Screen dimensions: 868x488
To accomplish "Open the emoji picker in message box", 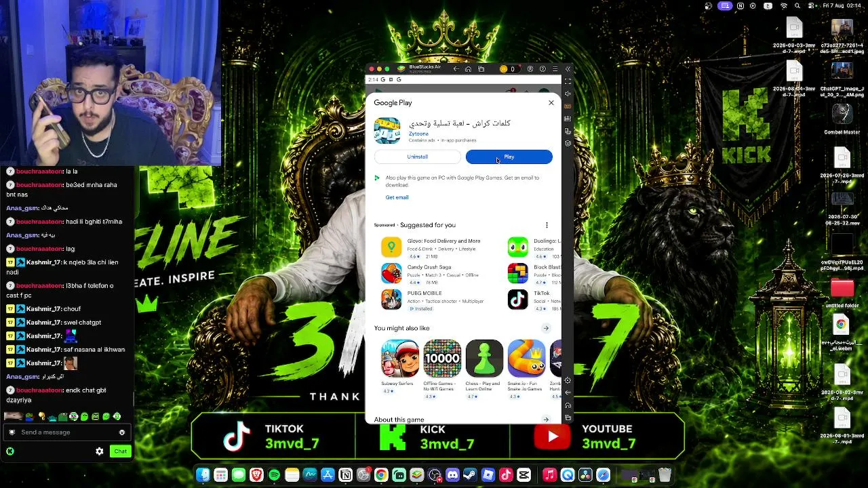I will point(122,432).
